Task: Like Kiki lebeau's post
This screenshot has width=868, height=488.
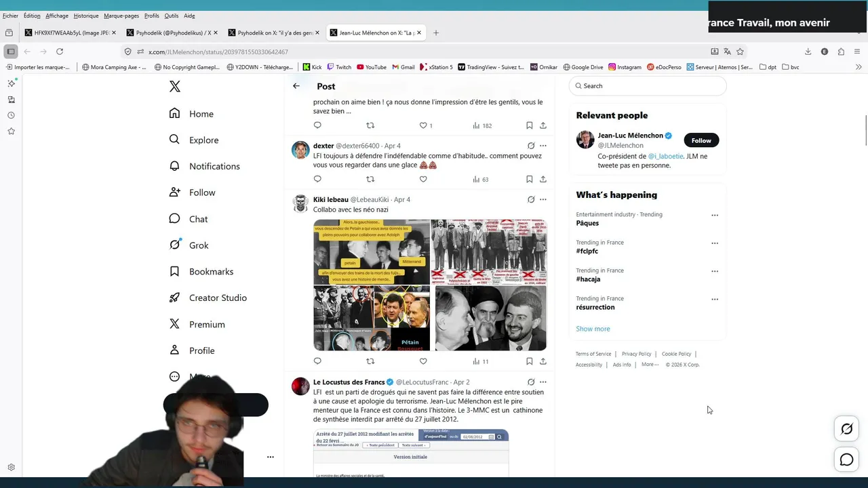Action: [x=423, y=361]
